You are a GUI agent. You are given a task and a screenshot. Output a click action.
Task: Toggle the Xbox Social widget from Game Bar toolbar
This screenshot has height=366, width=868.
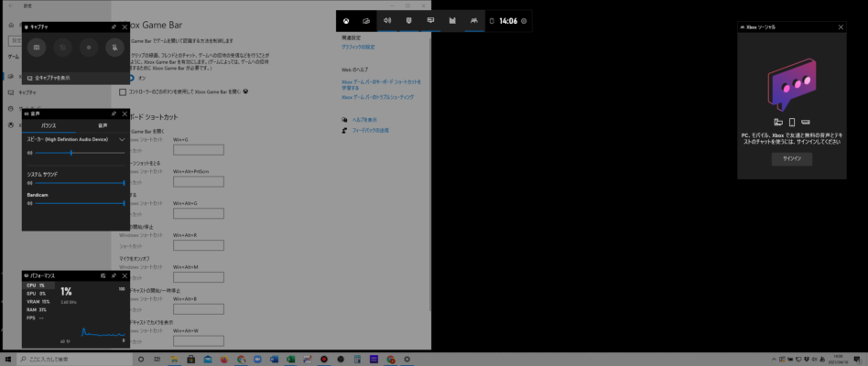coord(474,21)
